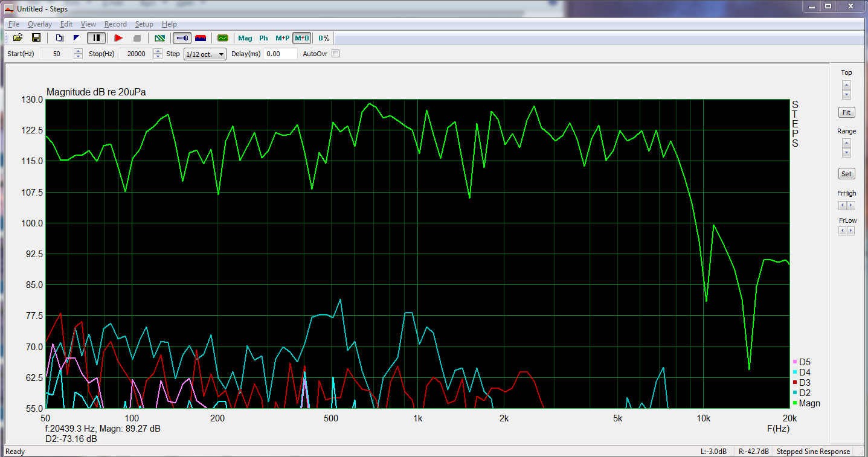Click the Fit button
Screen dimensions: 868x457
coord(846,112)
